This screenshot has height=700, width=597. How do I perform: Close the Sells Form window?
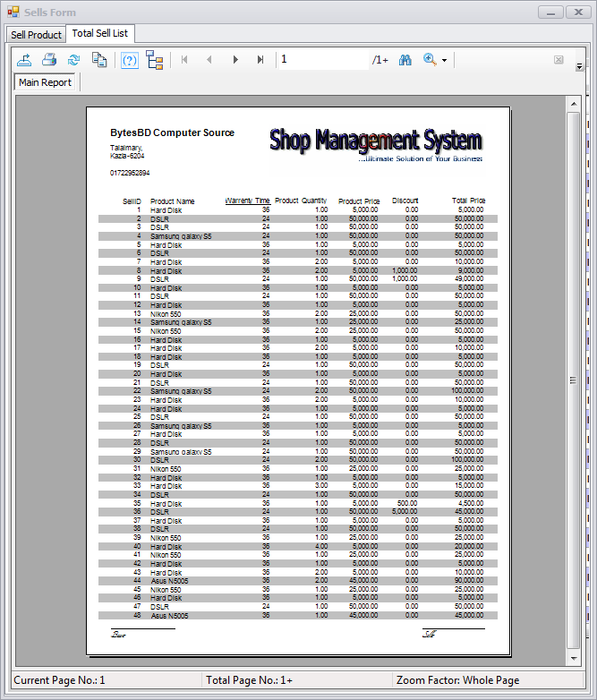point(578,13)
